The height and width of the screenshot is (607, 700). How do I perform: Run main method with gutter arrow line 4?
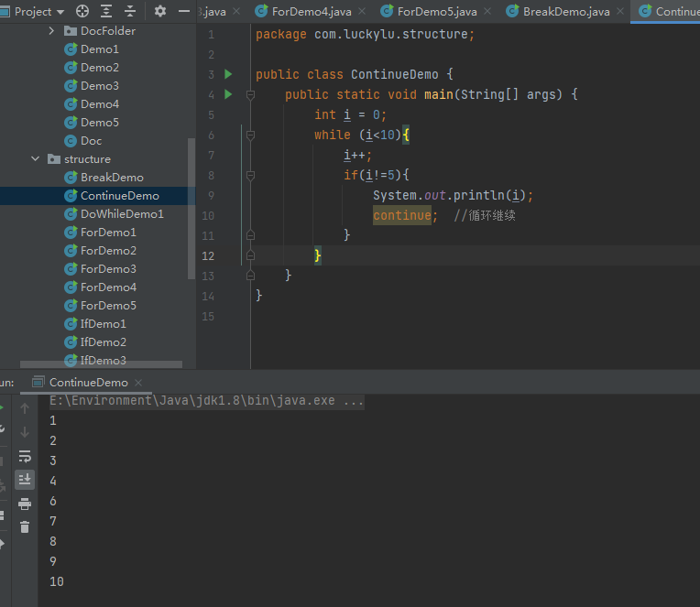pos(228,94)
